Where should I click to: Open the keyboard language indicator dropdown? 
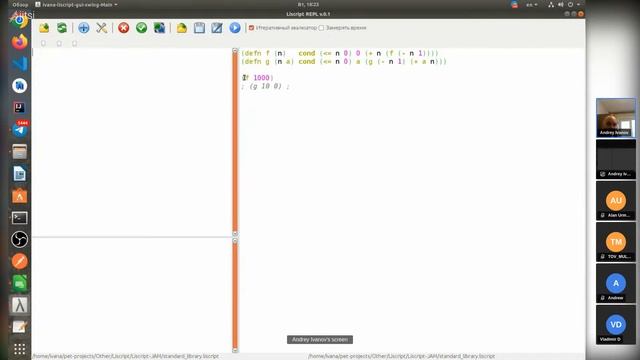pos(531,4)
